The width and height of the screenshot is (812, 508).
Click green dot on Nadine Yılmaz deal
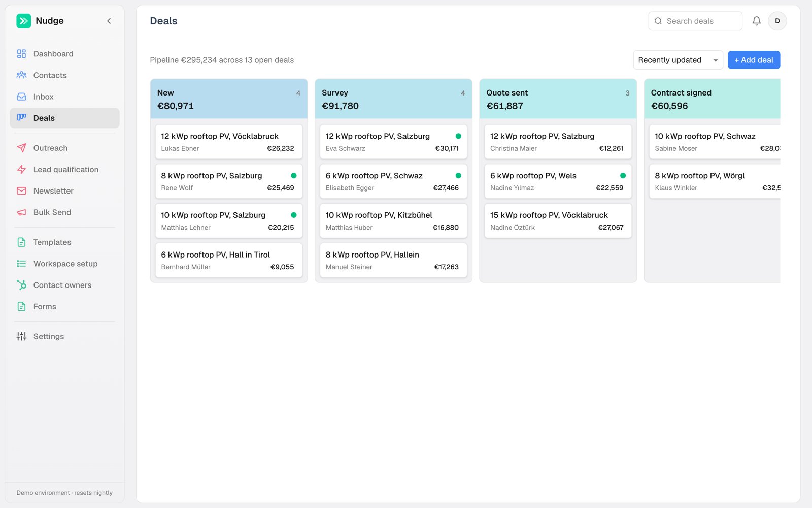(623, 176)
